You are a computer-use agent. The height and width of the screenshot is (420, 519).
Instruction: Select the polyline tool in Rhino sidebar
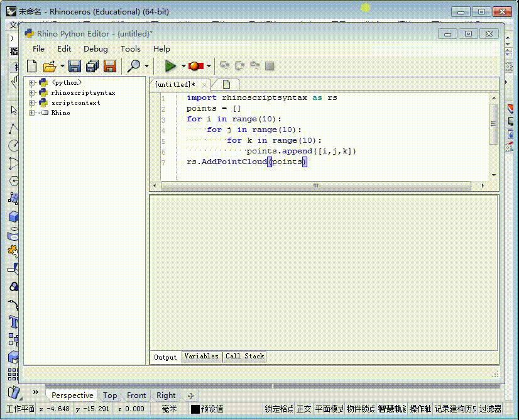click(14, 128)
